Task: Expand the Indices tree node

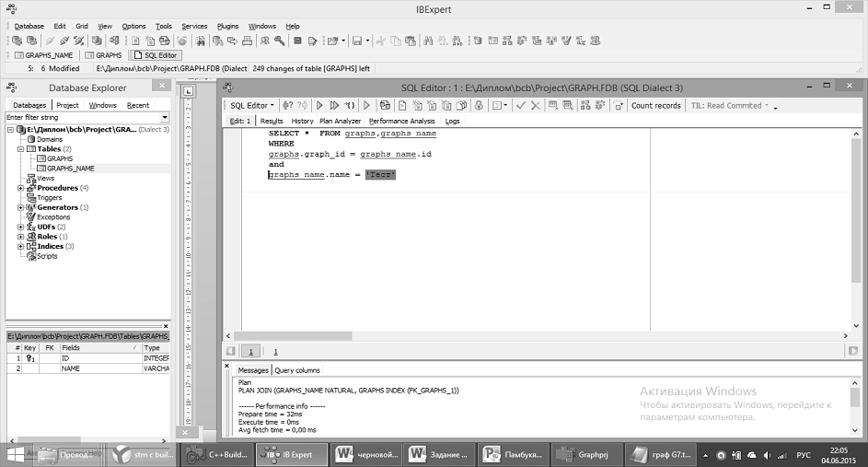Action: [x=20, y=246]
